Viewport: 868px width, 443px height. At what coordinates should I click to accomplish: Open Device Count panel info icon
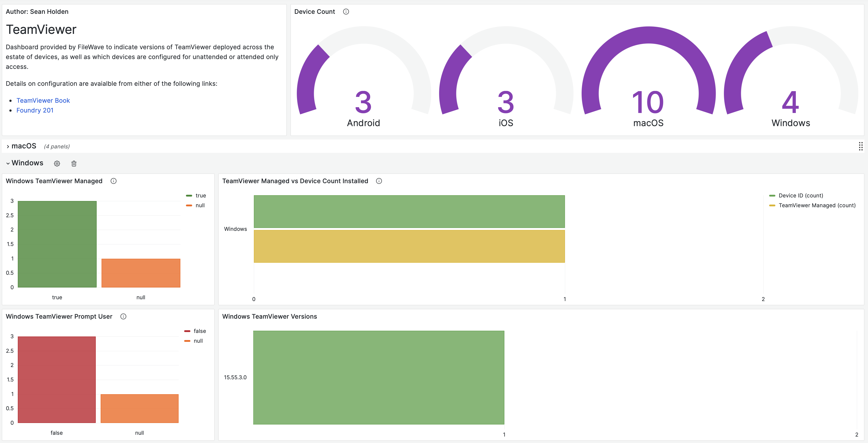(346, 12)
